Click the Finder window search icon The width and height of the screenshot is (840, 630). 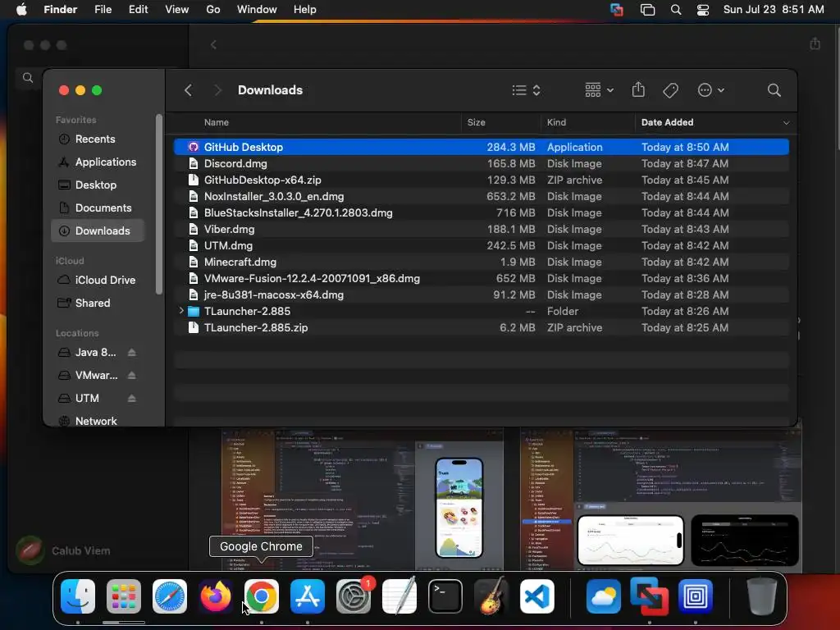point(774,90)
